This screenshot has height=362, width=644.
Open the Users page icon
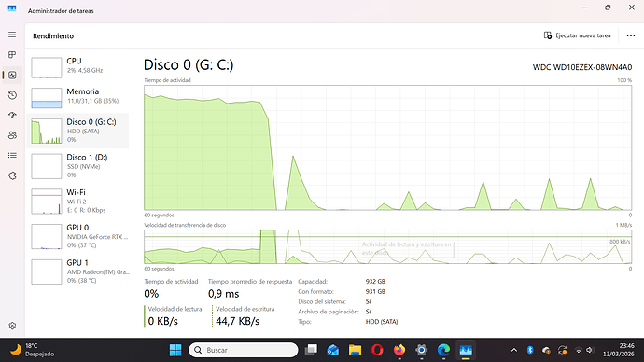click(12, 135)
